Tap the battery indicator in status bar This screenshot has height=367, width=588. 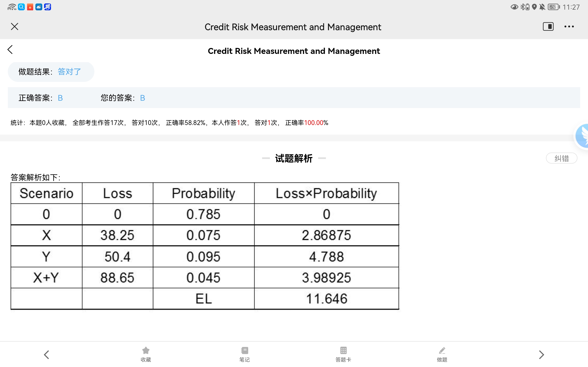553,7
